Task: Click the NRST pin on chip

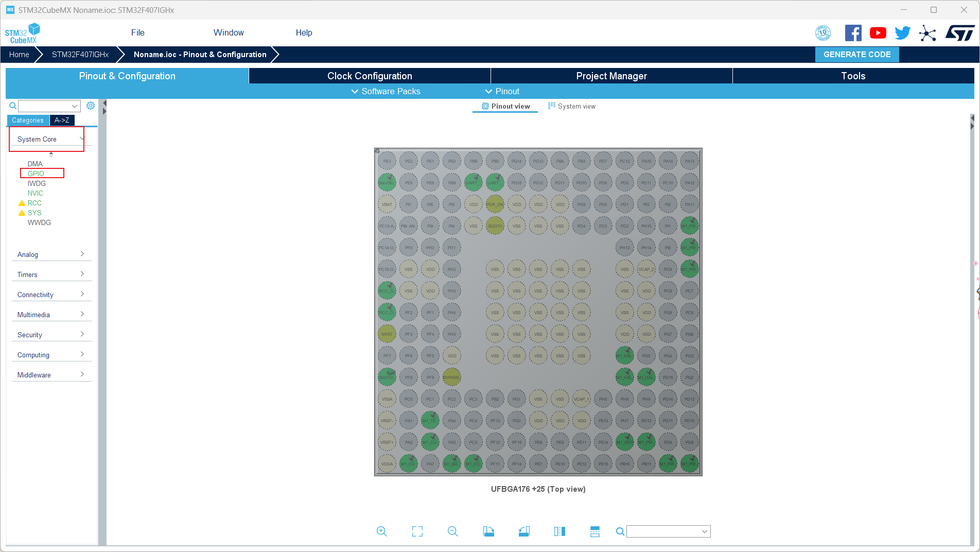Action: (387, 334)
